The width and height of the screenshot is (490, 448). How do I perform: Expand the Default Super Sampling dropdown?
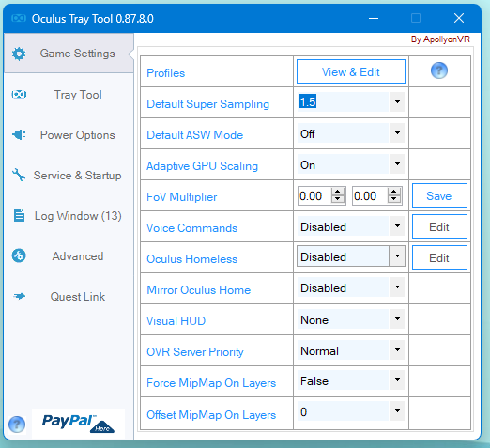tap(397, 101)
